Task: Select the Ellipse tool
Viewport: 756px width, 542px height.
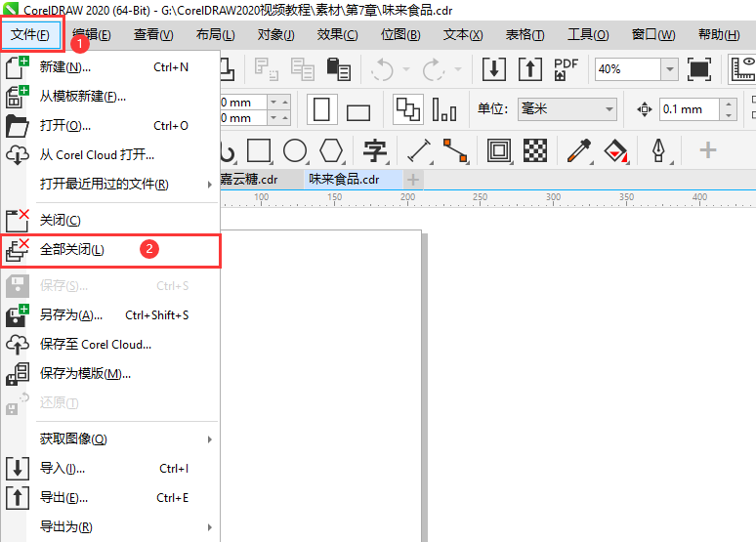Action: (295, 151)
